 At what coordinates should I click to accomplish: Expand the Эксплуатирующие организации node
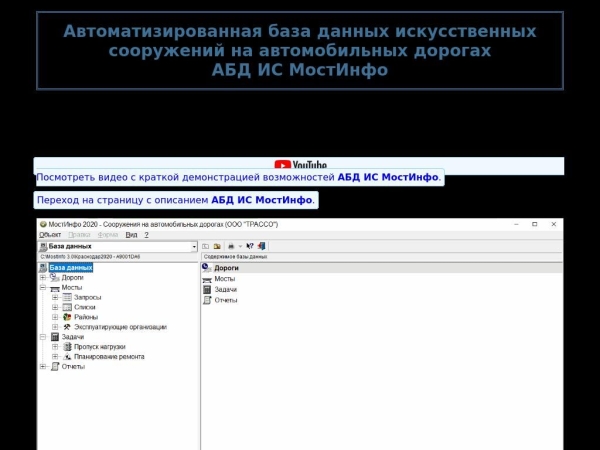pyautogui.click(x=55, y=327)
